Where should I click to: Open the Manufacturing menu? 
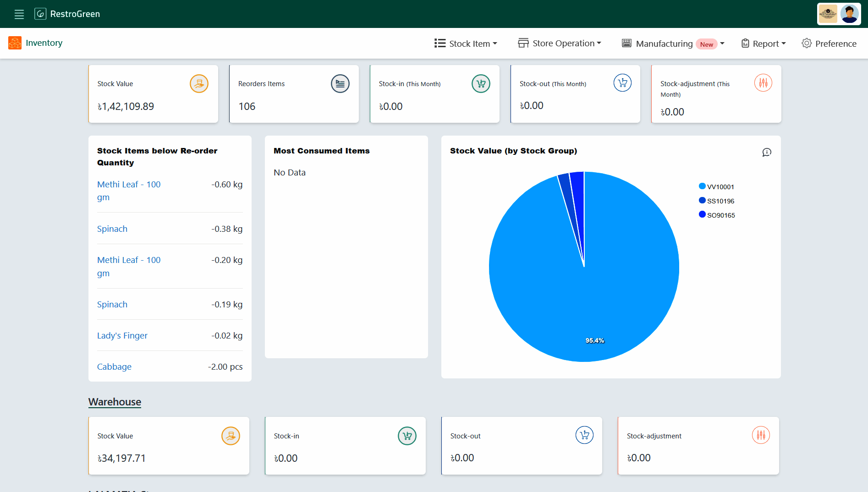click(x=673, y=44)
